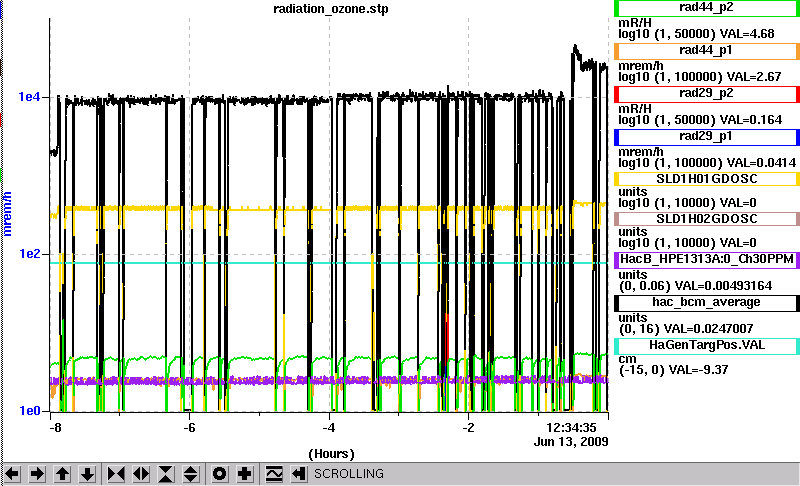Screen dimensions: 800x486
Task: Click the horizontal zoom-in (bowtie) icon
Action: tap(116, 474)
